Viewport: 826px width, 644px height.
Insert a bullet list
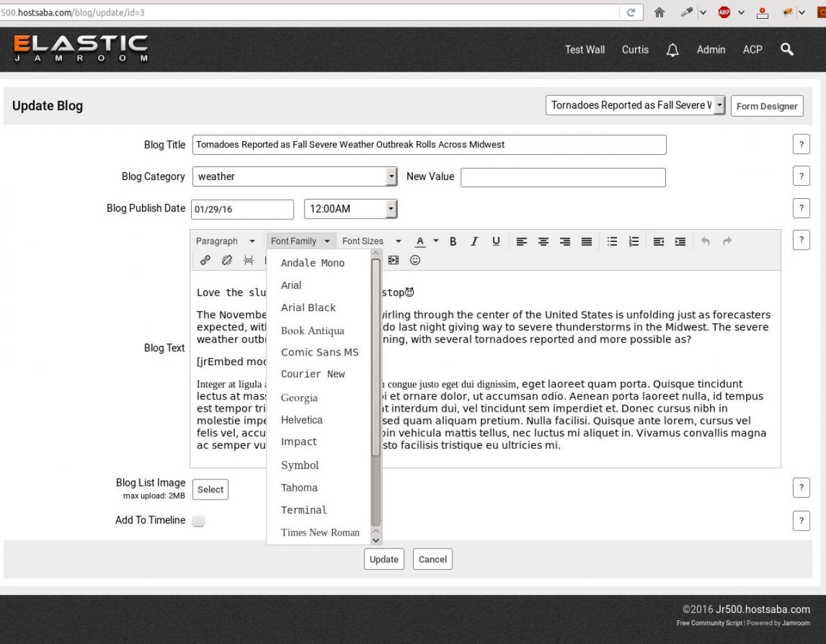point(612,241)
